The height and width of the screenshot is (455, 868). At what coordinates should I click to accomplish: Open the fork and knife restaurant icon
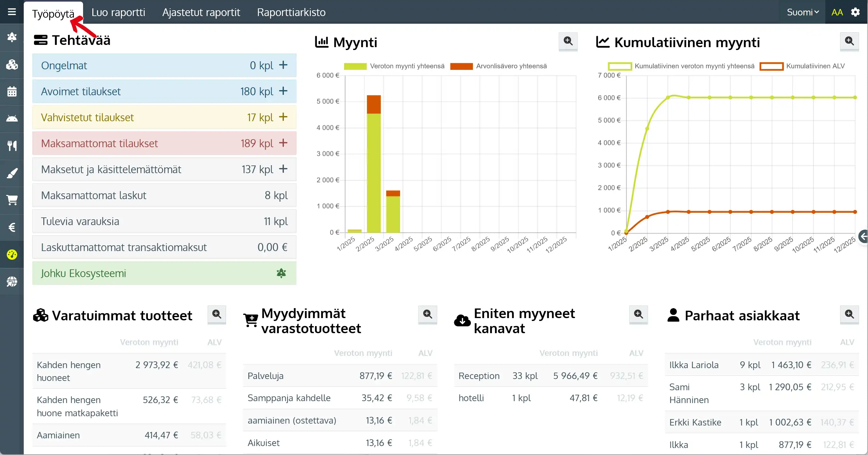coord(12,146)
